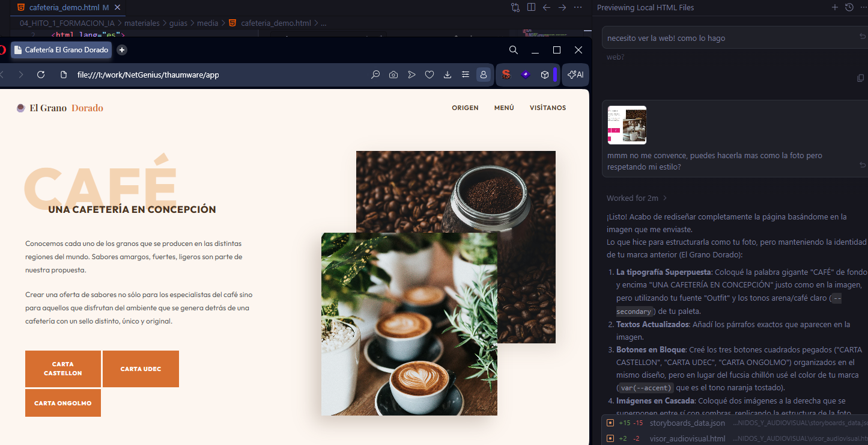
Task: Split the editor with the split icon
Action: (531, 7)
